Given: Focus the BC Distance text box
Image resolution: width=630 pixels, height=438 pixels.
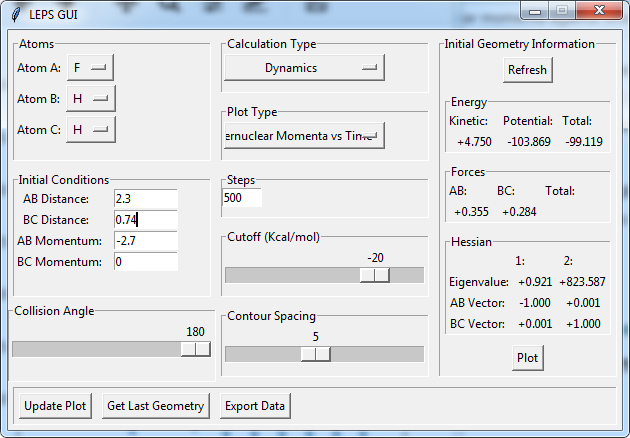Looking at the screenshot, I should 146,220.
